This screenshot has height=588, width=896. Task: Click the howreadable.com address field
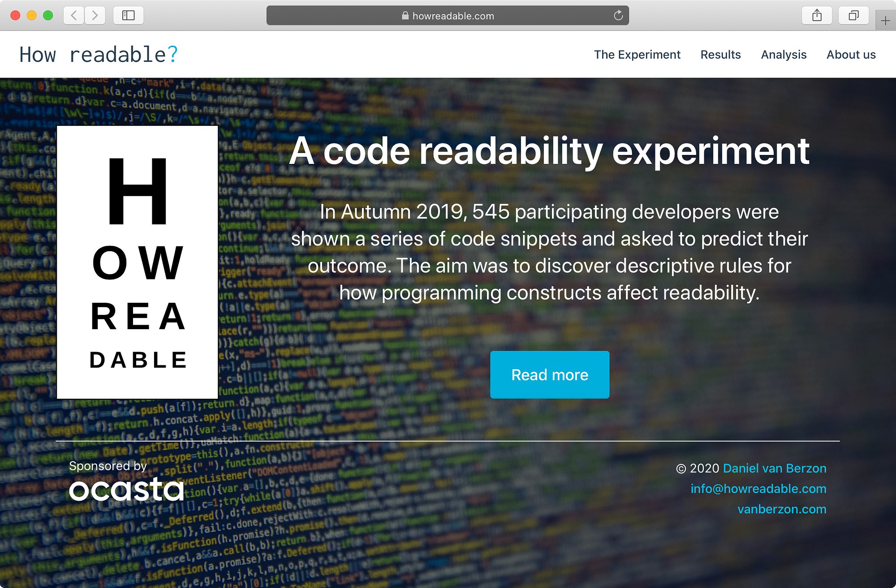pos(453,16)
